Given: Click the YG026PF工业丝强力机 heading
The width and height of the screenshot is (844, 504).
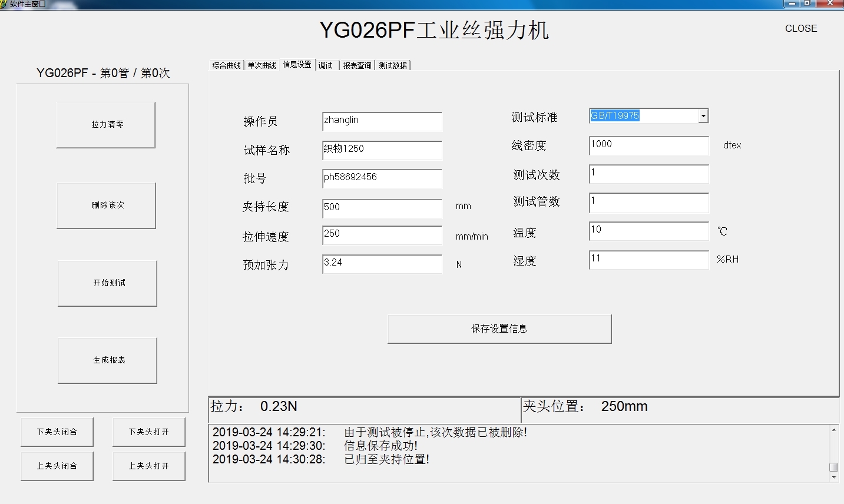Looking at the screenshot, I should [x=434, y=30].
